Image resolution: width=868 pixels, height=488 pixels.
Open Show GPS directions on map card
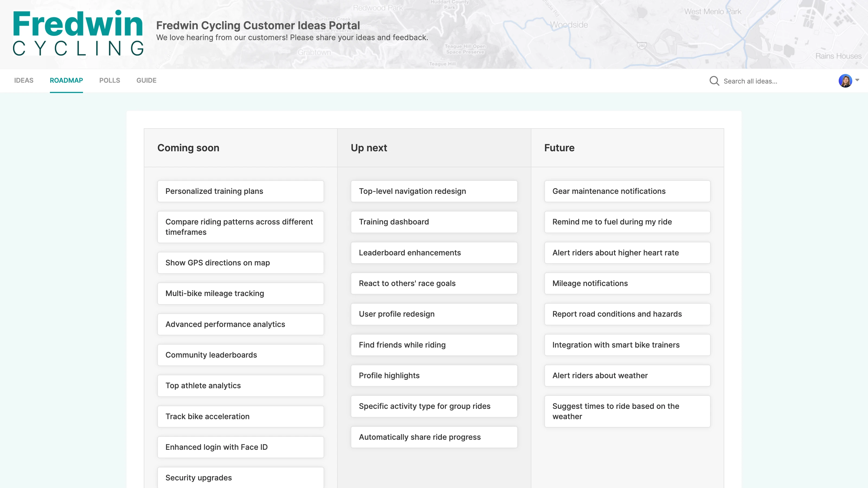point(240,263)
